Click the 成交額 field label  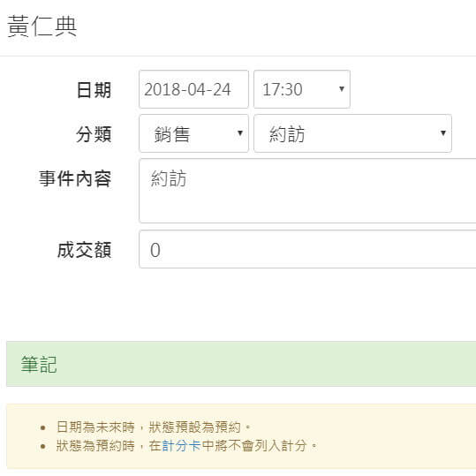(x=85, y=250)
